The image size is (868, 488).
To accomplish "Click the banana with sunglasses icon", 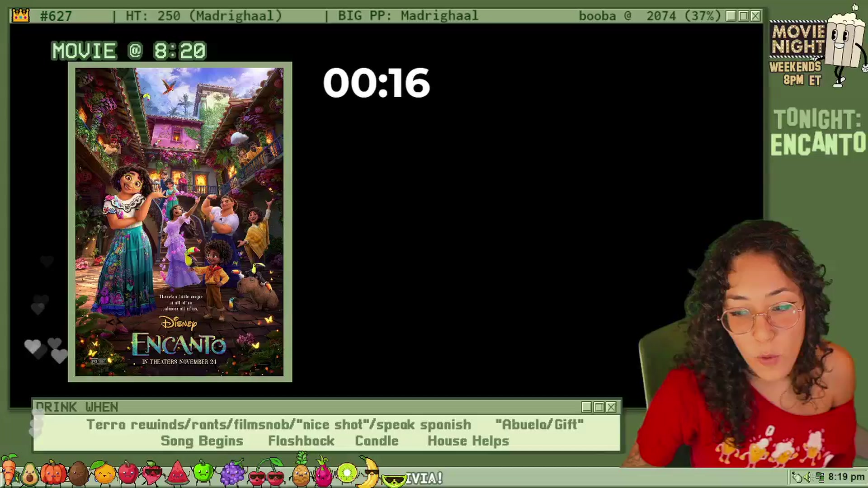I will (x=369, y=472).
